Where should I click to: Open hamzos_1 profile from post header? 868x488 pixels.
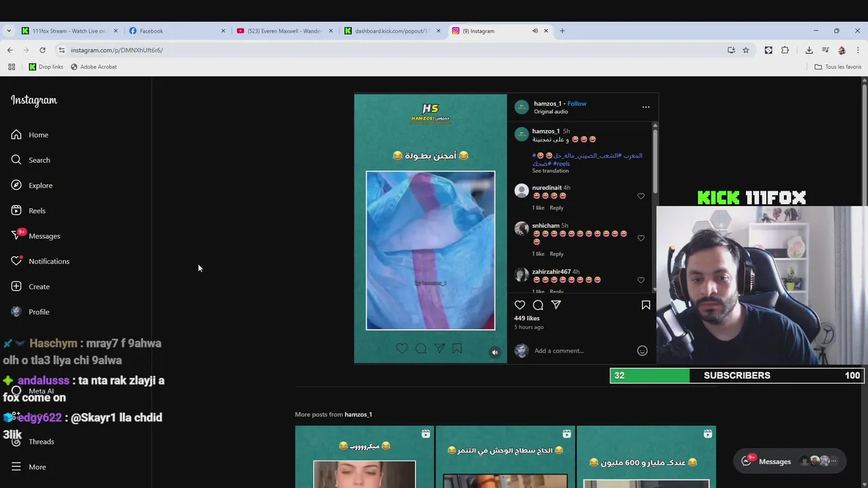pyautogui.click(x=547, y=104)
